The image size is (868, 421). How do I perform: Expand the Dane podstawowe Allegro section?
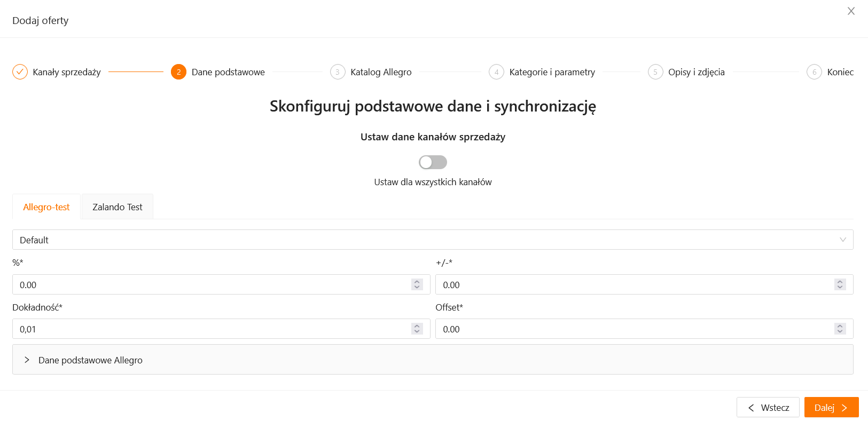point(90,360)
